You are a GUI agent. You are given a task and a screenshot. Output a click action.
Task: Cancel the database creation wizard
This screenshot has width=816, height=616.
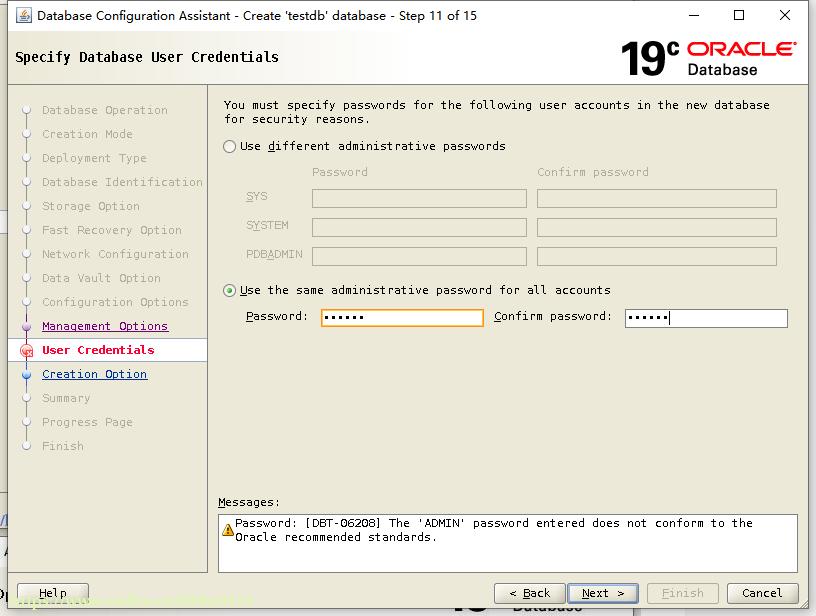(762, 593)
